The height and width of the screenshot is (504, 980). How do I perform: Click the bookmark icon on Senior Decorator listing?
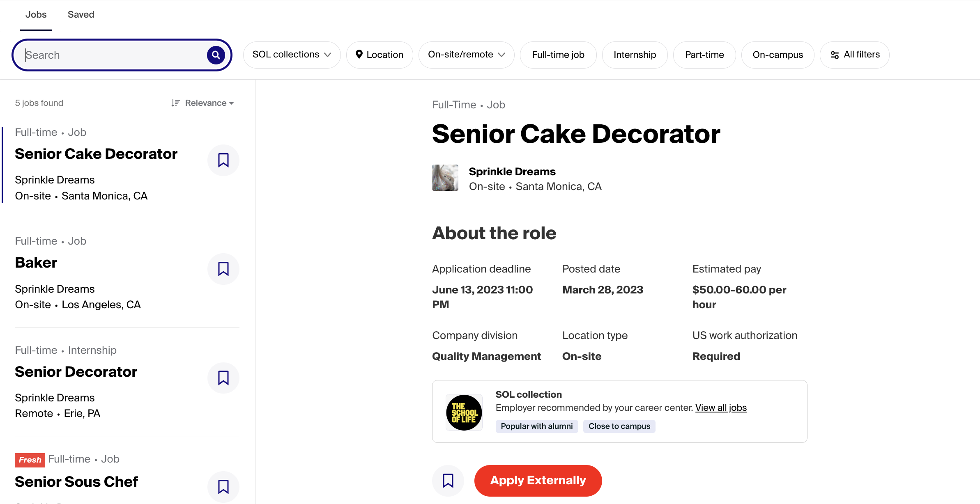click(224, 378)
